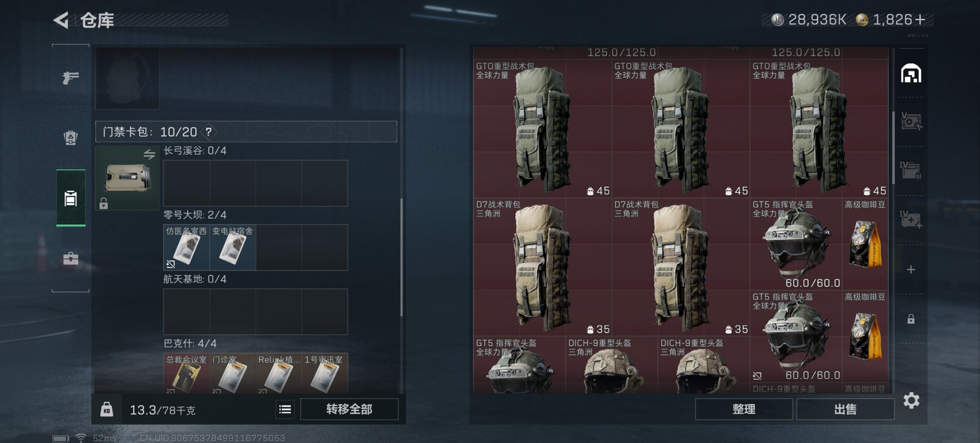Add a new storage box with plus
This screenshot has width=980, height=443.
[911, 269]
